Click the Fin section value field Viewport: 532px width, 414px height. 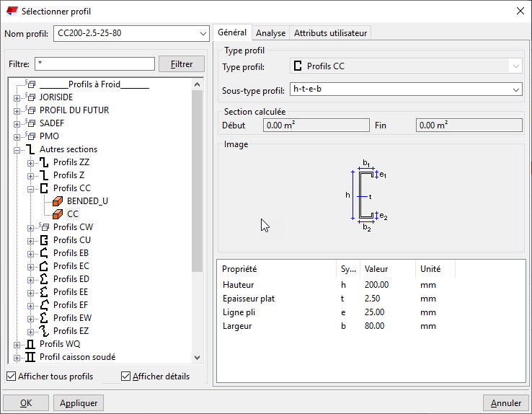[x=469, y=125]
